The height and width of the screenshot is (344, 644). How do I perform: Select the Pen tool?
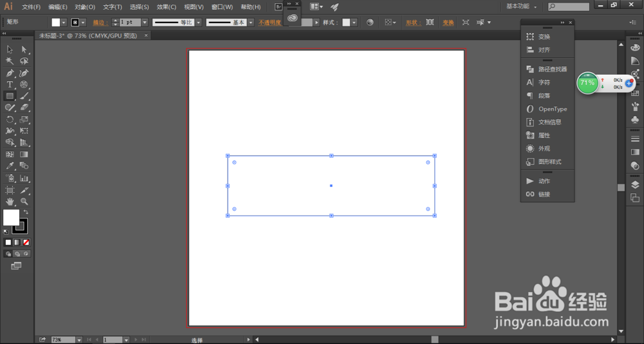click(10, 73)
